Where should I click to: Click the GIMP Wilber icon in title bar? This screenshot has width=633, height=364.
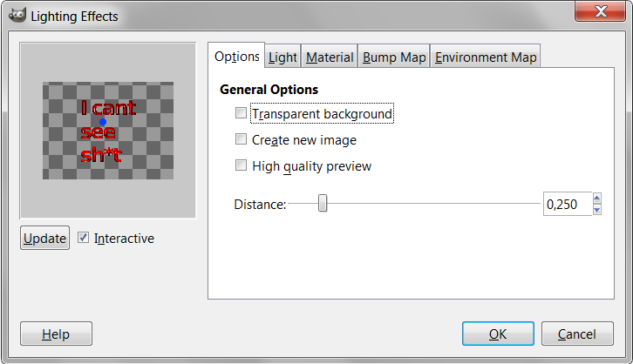pos(17,15)
